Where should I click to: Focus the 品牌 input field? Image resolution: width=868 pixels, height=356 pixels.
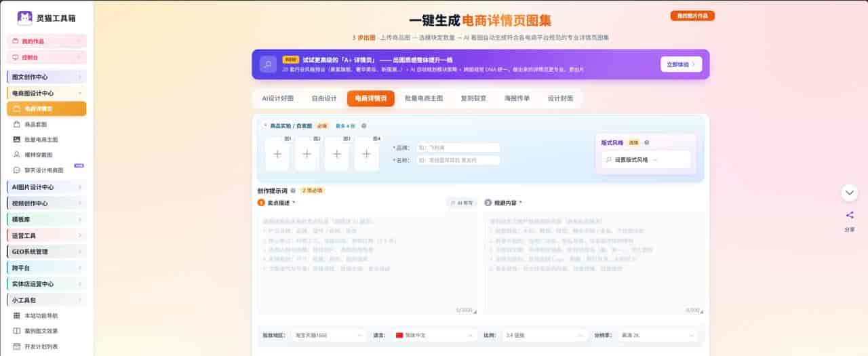[457, 147]
